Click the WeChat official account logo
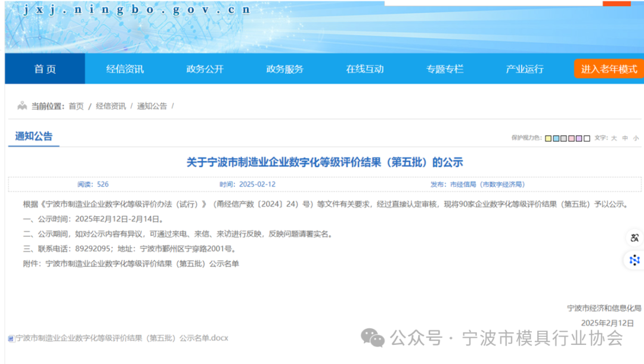644x364 pixels. click(x=373, y=338)
